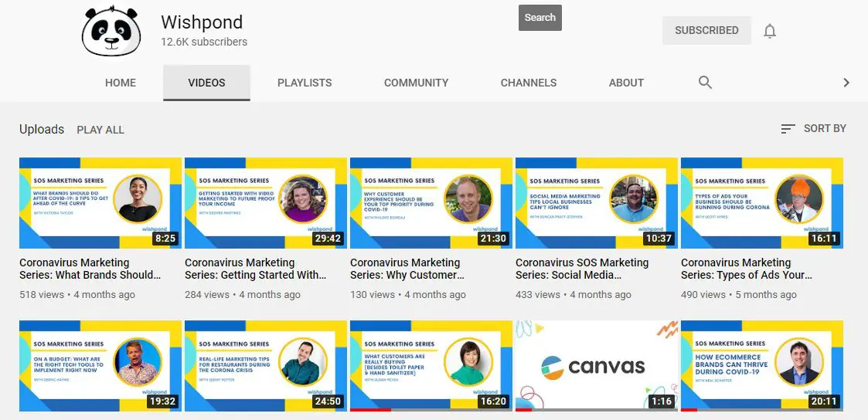Image resolution: width=868 pixels, height=420 pixels.
Task: Open the 29:42 video marketing thumbnail
Action: [265, 202]
